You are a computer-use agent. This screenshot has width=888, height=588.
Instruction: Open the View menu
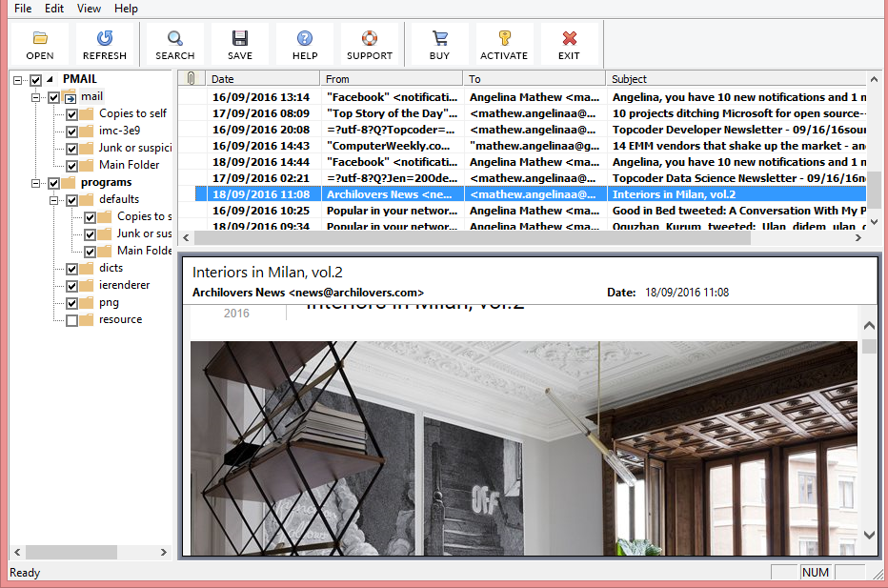point(89,9)
